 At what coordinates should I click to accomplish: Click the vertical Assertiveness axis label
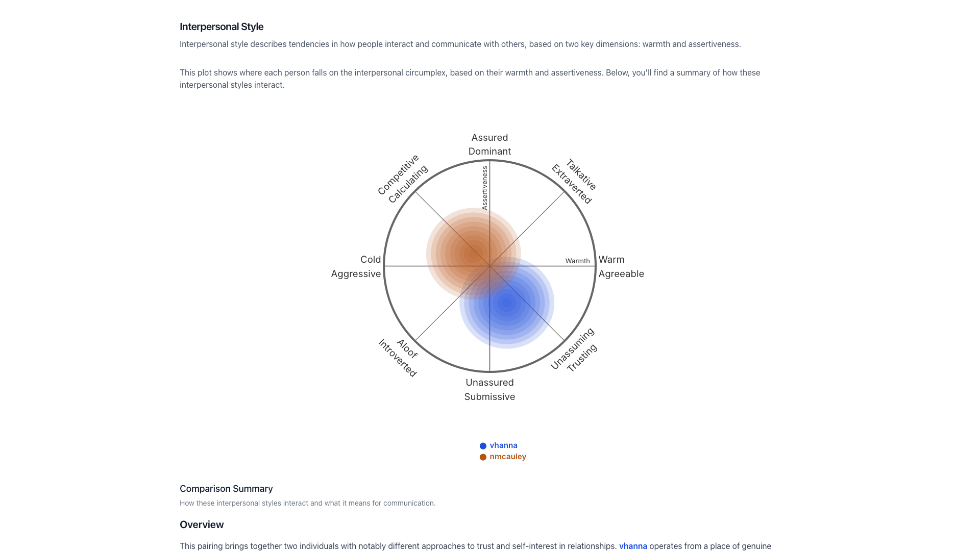point(484,188)
